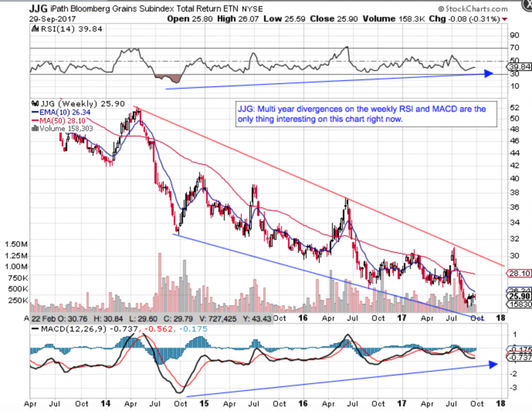The height and width of the screenshot is (411, 532).
Task: Click the MACD(12,26,9) -0.737 legend label
Action: 89,328
